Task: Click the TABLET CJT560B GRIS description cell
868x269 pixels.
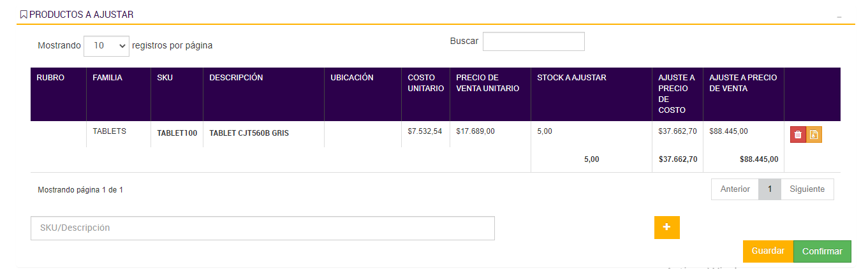Action: coord(245,133)
